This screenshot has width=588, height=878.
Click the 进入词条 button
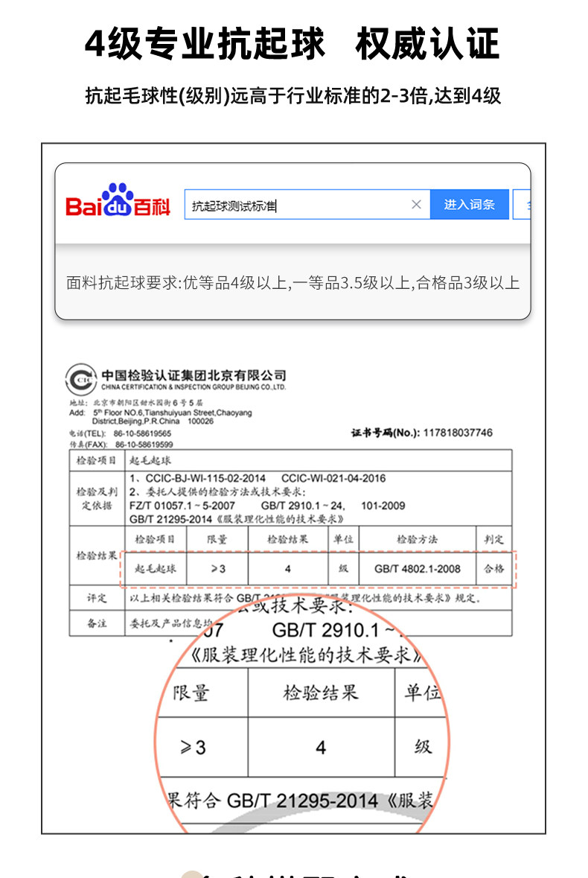coord(470,204)
